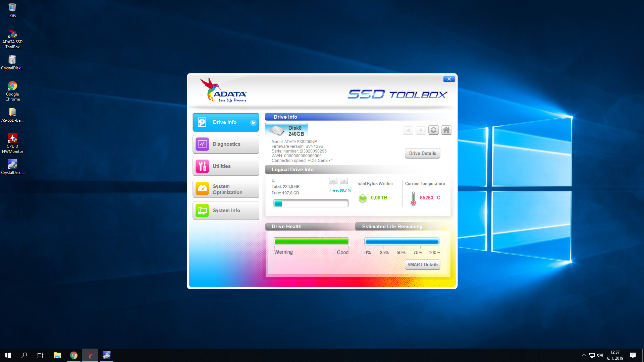The height and width of the screenshot is (362, 644).
Task: Click the Drive Info arrow indicator
Action: [254, 123]
